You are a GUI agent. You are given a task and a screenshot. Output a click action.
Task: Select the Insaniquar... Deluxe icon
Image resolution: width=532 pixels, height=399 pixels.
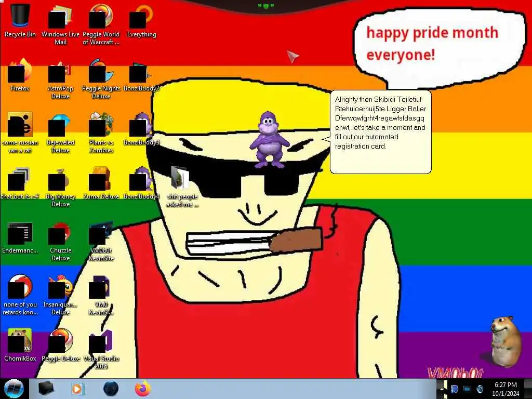tap(60, 295)
